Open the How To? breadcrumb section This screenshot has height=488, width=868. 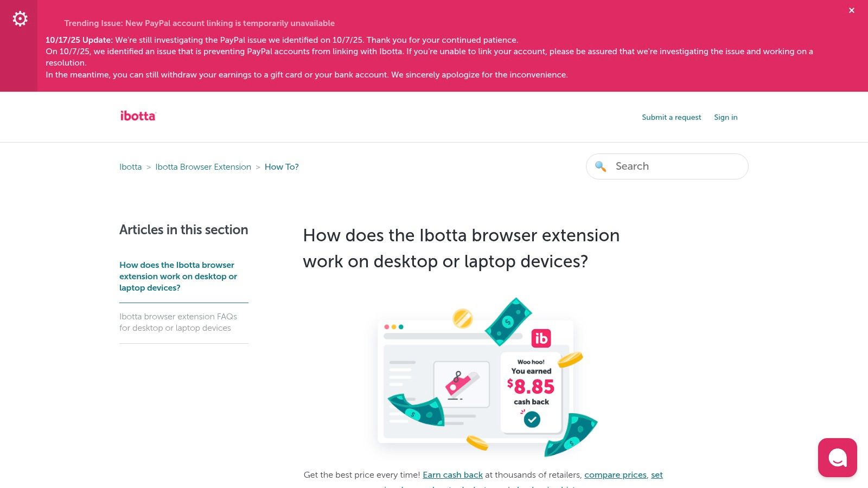click(282, 167)
